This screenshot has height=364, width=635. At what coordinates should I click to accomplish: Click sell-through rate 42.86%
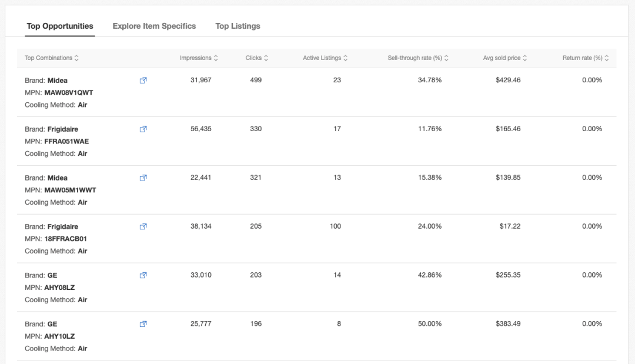click(430, 275)
